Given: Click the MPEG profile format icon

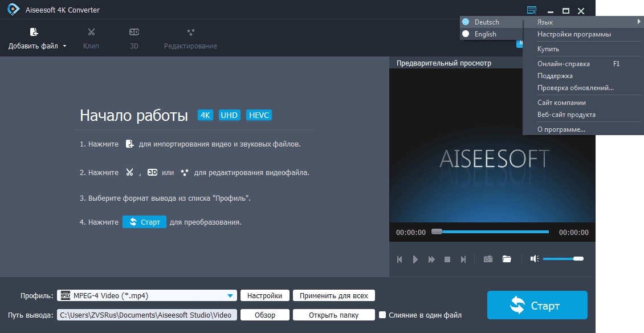Looking at the screenshot, I should pos(66,295).
